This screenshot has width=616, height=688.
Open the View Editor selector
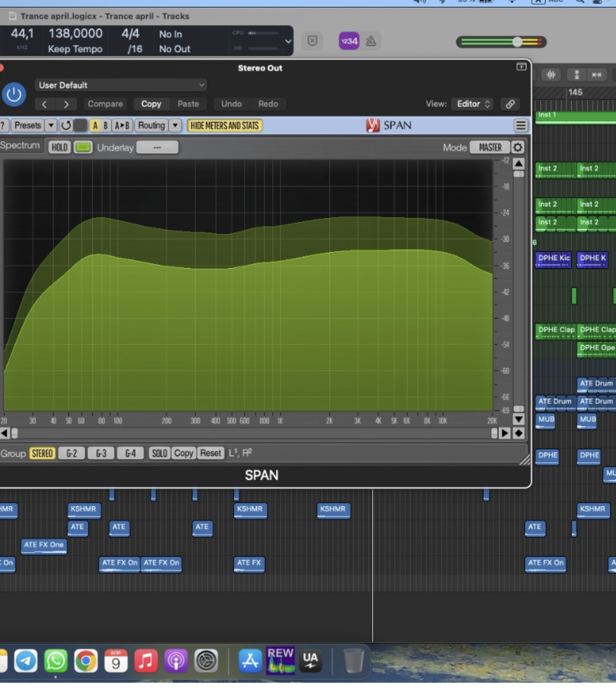pyautogui.click(x=473, y=104)
